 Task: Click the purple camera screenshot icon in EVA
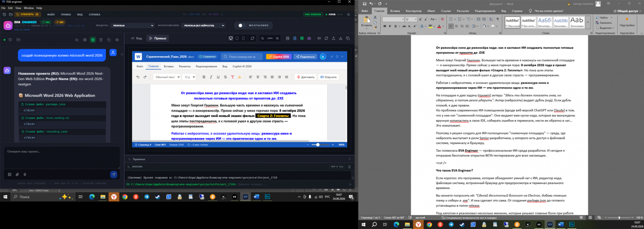pyautogui.click(x=309, y=38)
